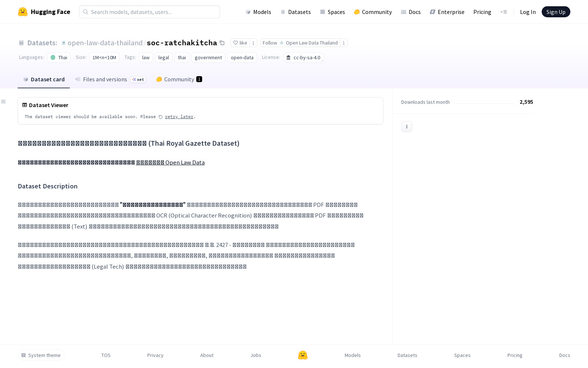588x368 pixels.
Task: Click the retry later refresh icon
Action: [161, 117]
